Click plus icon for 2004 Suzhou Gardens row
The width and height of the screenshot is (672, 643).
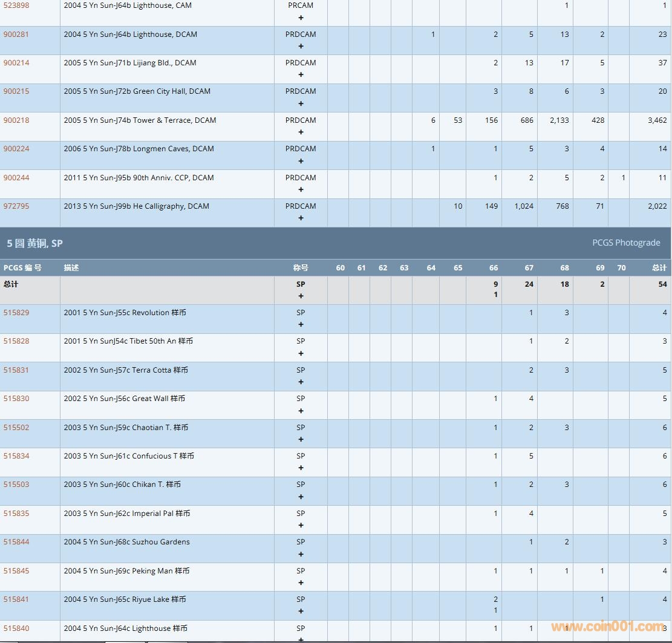click(x=301, y=554)
